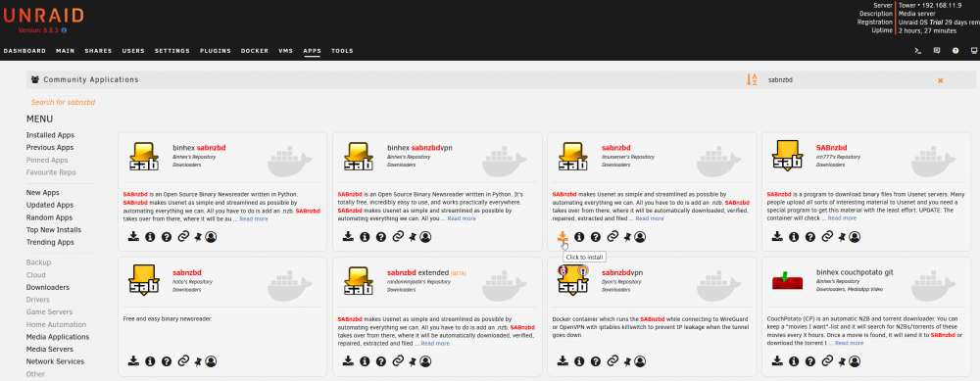Install the binhex sabnzbdvpn app
Screen dimensions: 980x381
[x=348, y=237]
